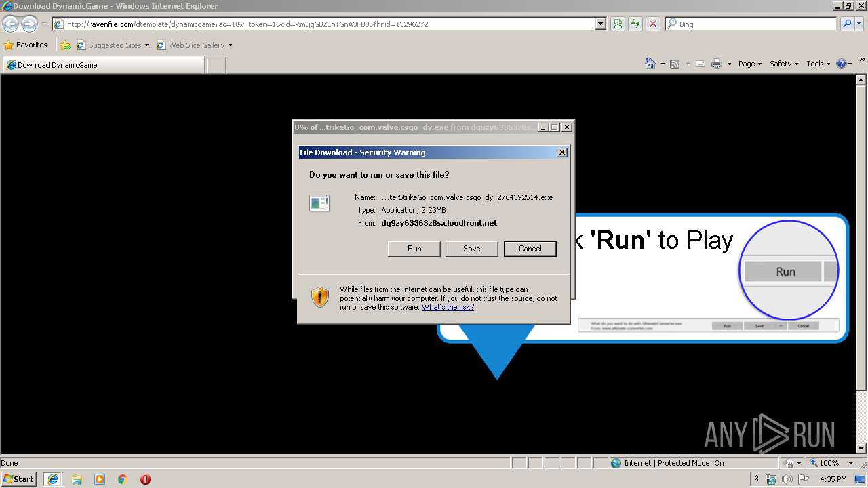Open the "What's the risk?" link
The height and width of the screenshot is (488, 868).
(448, 307)
